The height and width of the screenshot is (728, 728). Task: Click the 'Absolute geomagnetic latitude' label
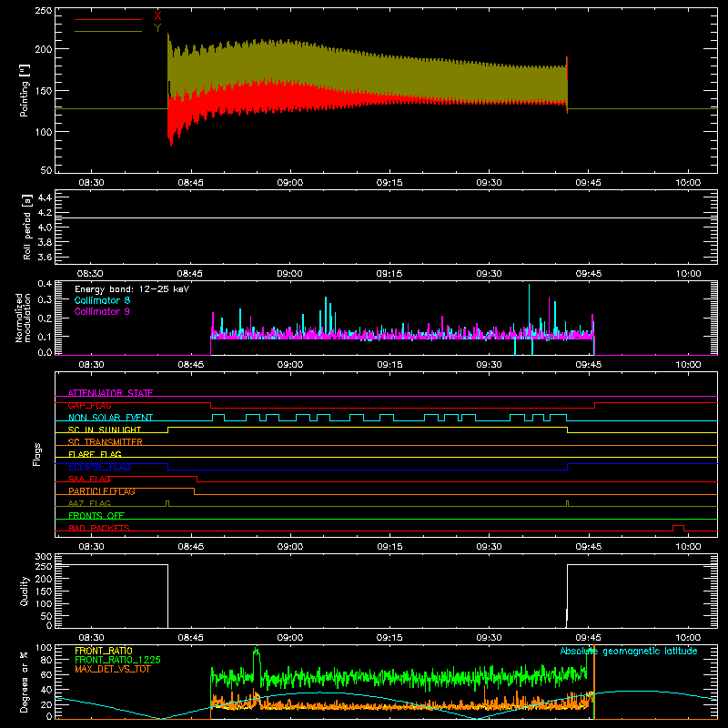pyautogui.click(x=629, y=651)
